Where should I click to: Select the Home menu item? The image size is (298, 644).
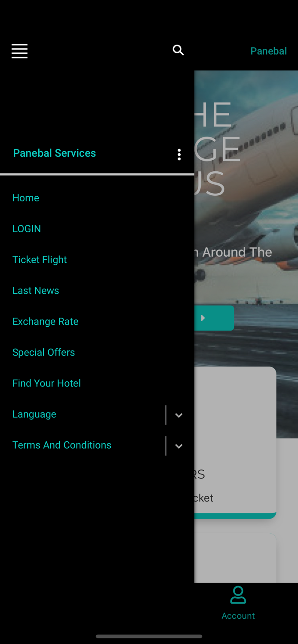pos(26,198)
